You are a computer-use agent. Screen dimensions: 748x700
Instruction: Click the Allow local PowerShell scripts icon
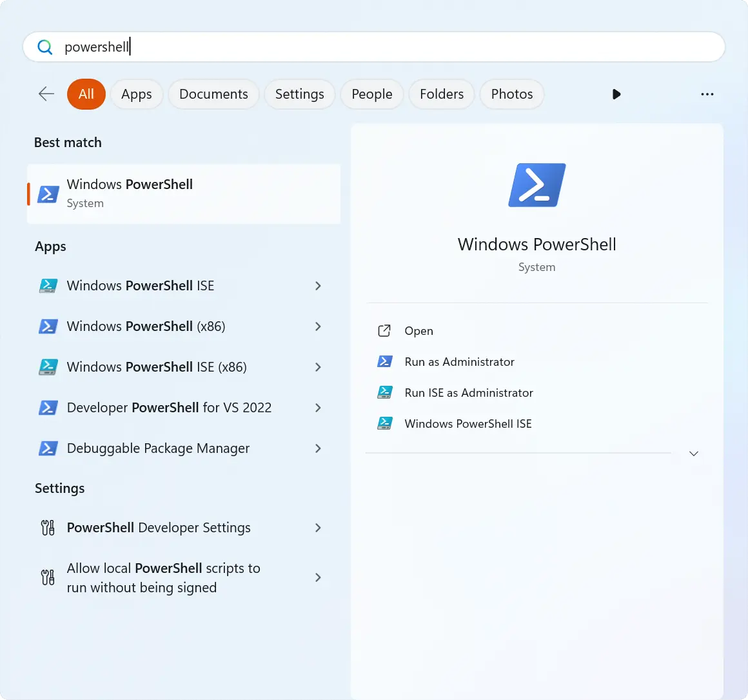[x=48, y=577]
